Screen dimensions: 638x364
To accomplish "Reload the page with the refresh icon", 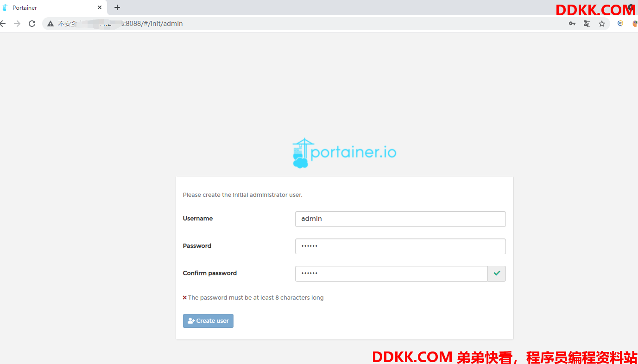I will coord(32,24).
